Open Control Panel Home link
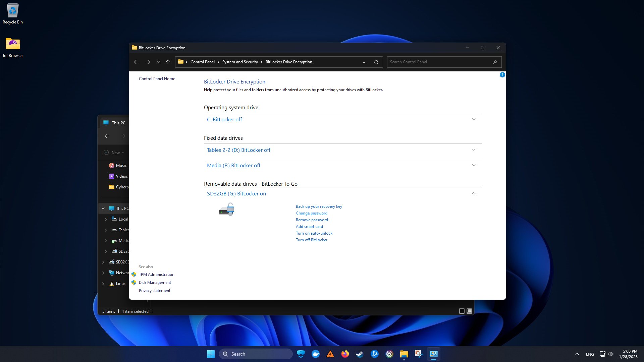The height and width of the screenshot is (362, 644). [157, 79]
